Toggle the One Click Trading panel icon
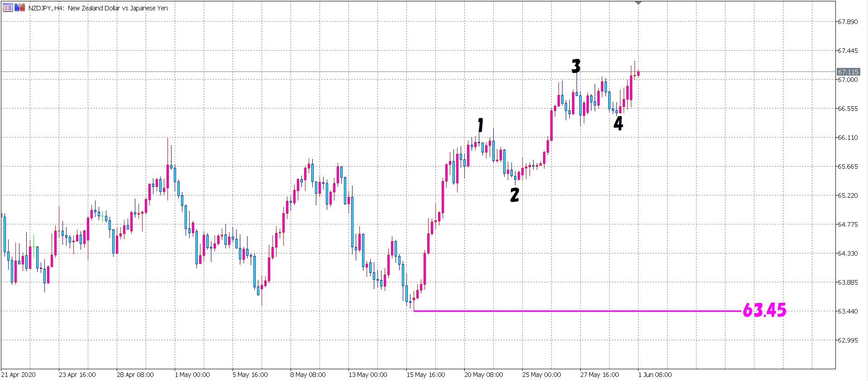This screenshot has height=381, width=868. 19,8
